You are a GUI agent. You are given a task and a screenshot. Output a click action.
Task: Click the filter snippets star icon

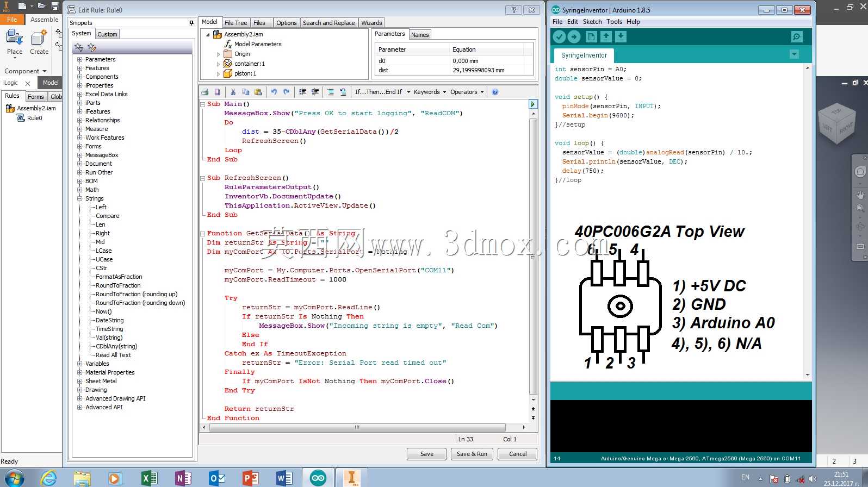(79, 47)
